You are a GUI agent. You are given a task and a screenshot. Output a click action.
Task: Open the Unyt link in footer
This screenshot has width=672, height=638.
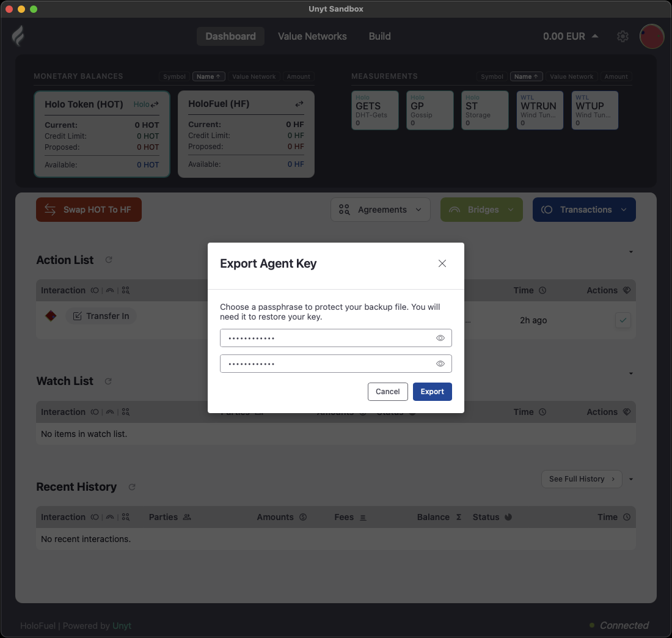pyautogui.click(x=122, y=626)
